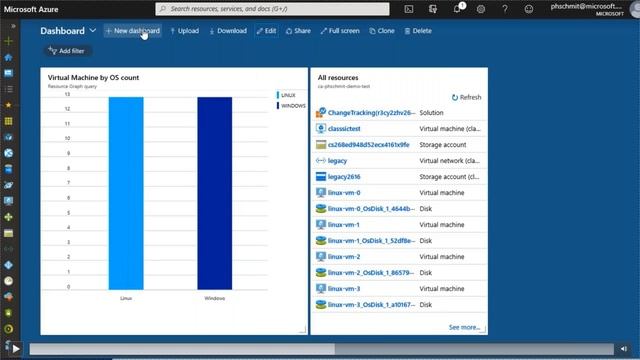Click Clone in the dashboard toolbar
Viewport: 640px width, 360px height.
tap(382, 31)
